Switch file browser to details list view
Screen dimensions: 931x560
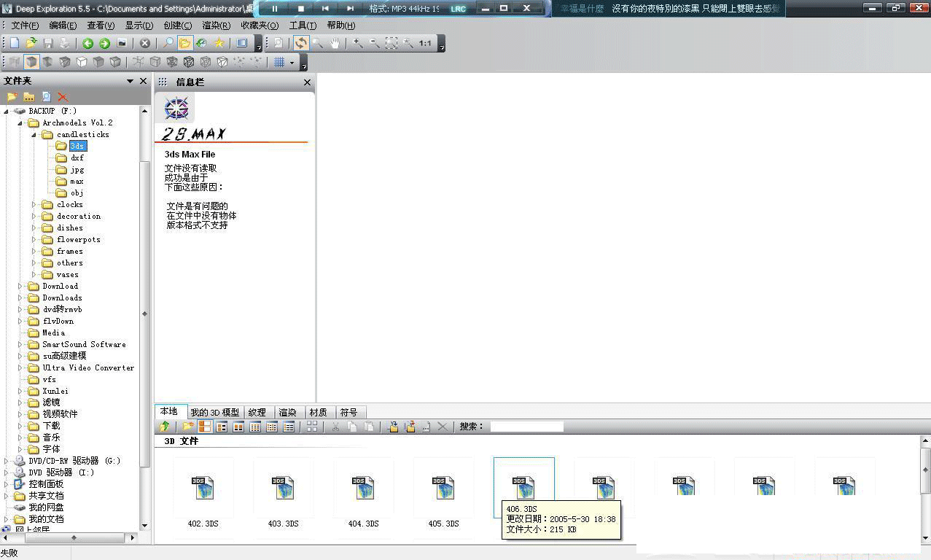289,427
